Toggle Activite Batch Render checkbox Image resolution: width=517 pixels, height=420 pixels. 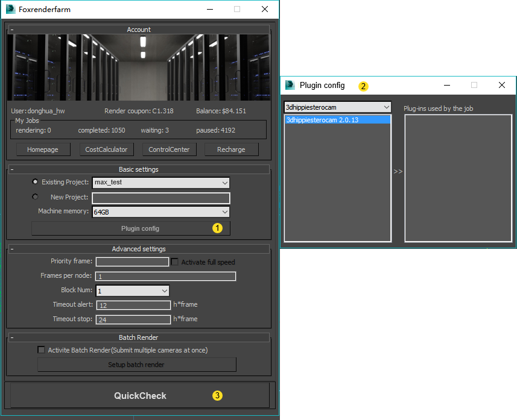point(41,350)
